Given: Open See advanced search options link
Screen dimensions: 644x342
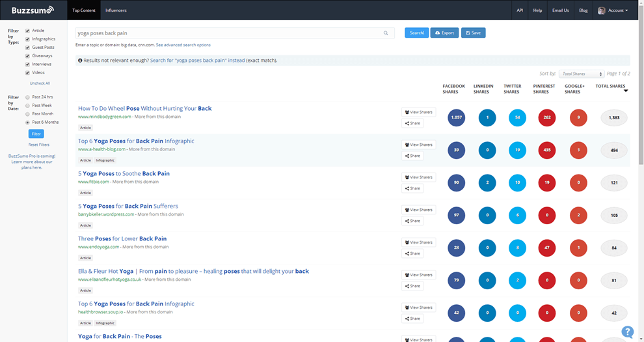Looking at the screenshot, I should coord(183,45).
